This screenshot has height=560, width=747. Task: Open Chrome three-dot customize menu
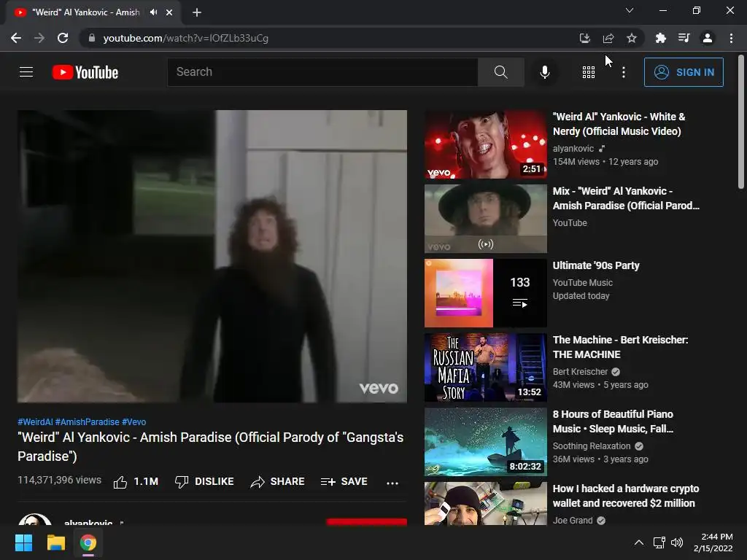coord(731,38)
